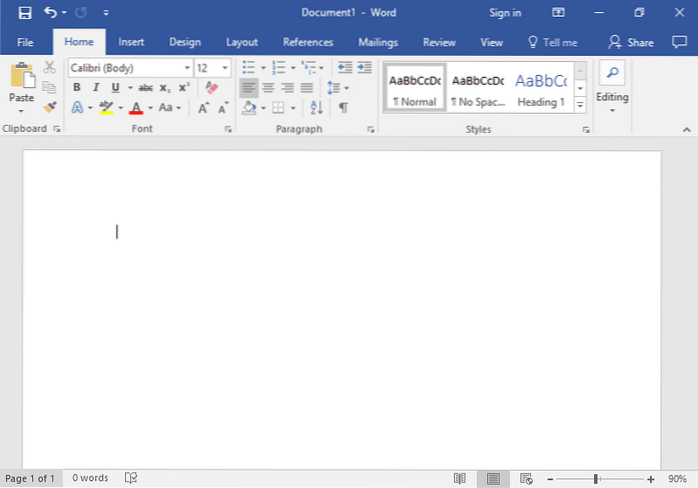Click the Format Painter brush icon
The image size is (698, 488).
pos(50,107)
